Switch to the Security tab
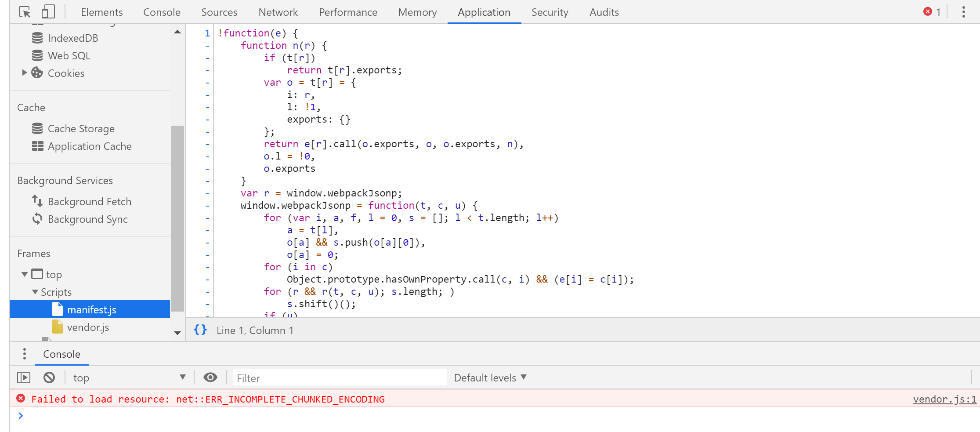Viewport: 980px width, 432px height. [550, 12]
